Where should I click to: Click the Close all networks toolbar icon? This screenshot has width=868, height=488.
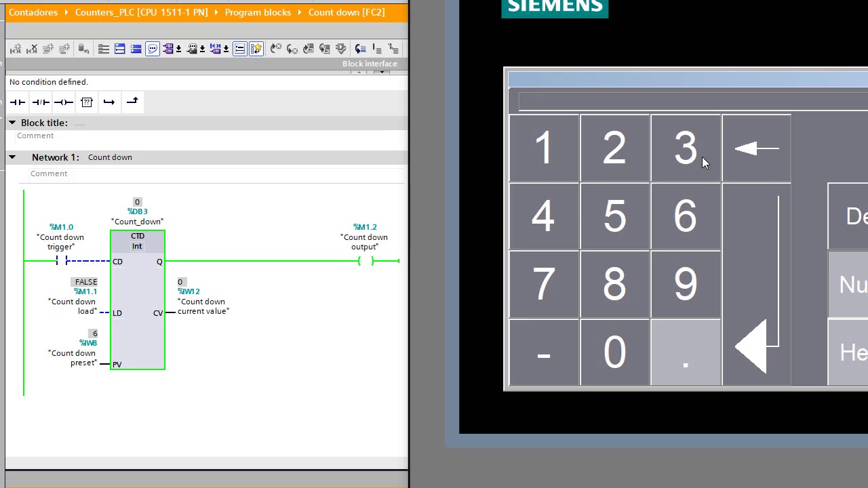point(136,49)
